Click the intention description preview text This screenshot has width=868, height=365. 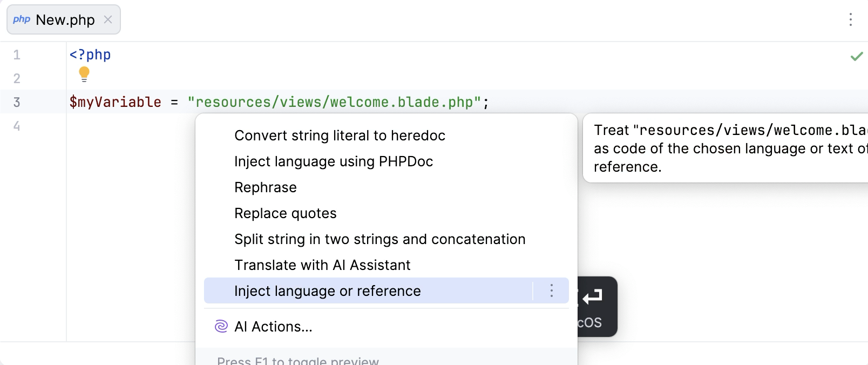730,148
